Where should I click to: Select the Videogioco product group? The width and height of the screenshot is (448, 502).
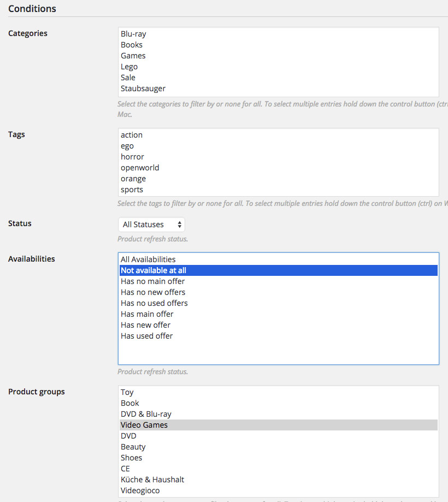[x=140, y=490]
